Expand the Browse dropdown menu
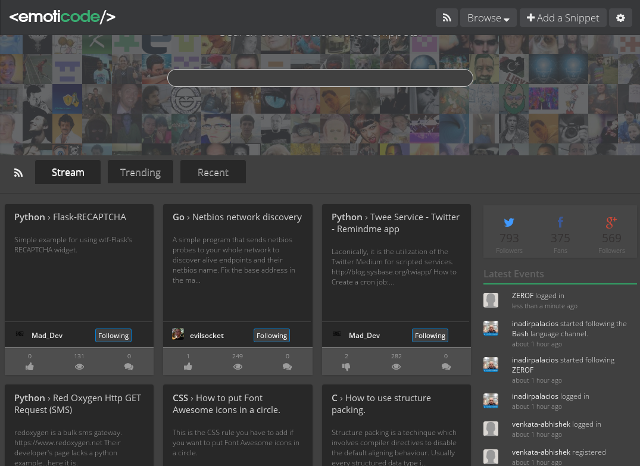Image resolution: width=640 pixels, height=466 pixels. [x=488, y=18]
